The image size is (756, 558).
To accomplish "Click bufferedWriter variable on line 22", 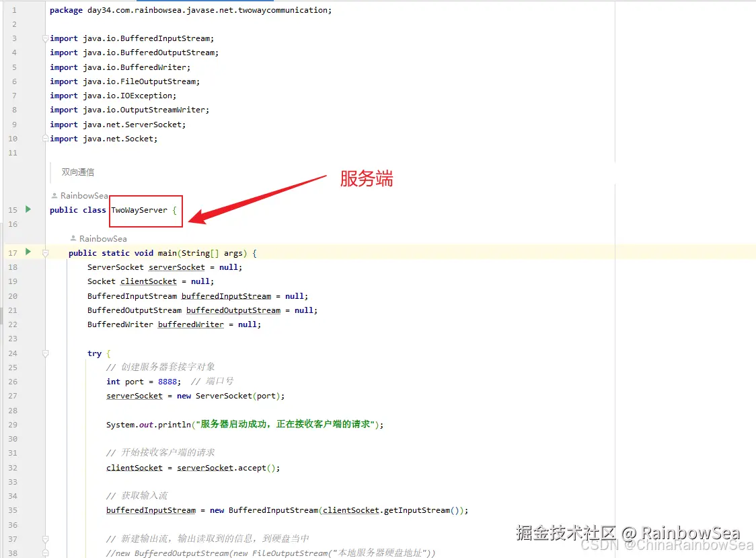I will point(191,324).
